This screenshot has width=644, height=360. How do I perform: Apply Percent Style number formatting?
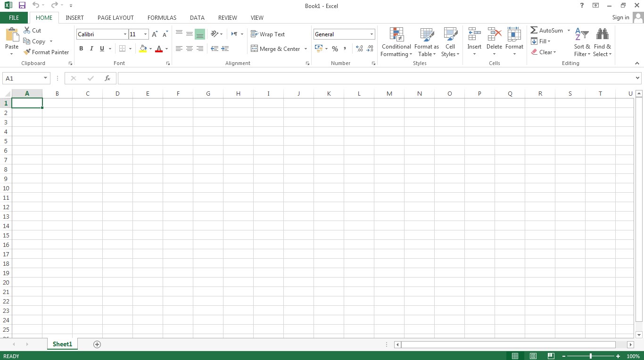tap(335, 49)
